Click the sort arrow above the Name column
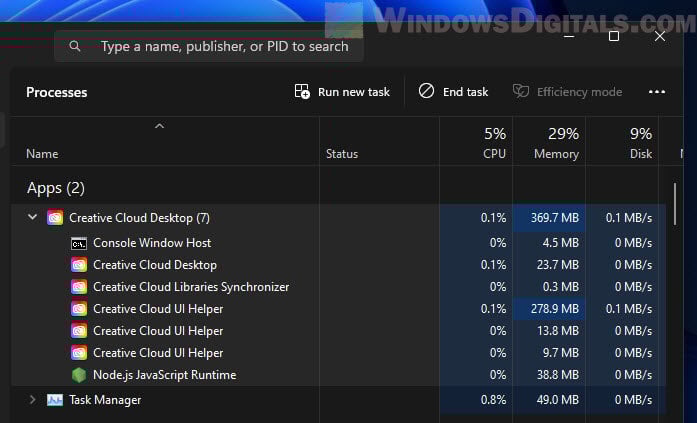The height and width of the screenshot is (423, 697). click(159, 126)
